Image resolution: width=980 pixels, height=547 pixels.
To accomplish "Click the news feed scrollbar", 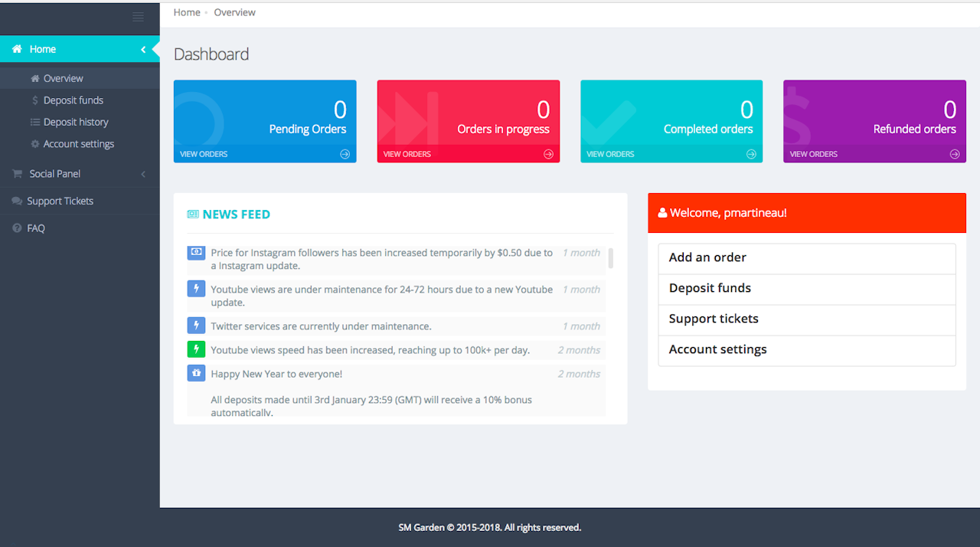I will point(610,257).
